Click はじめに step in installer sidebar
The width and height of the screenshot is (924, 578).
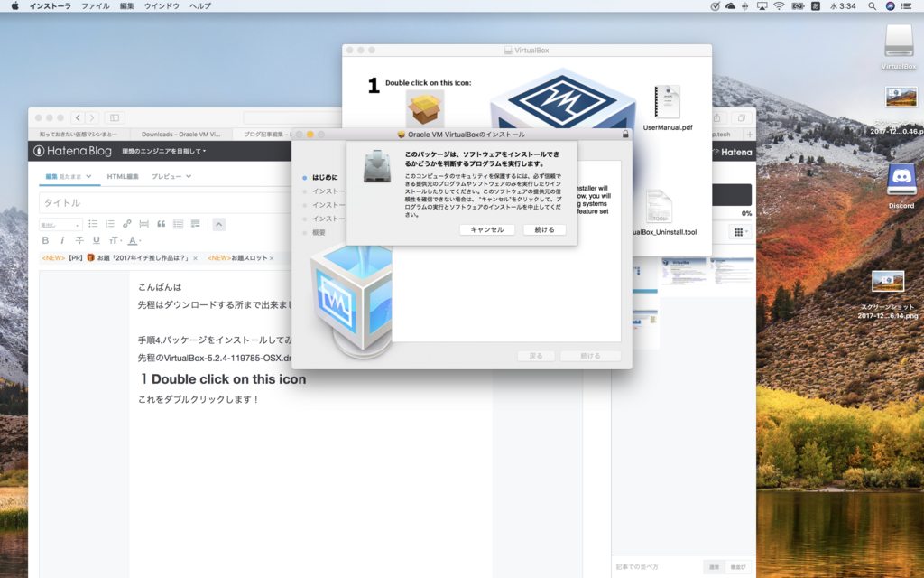(x=325, y=178)
